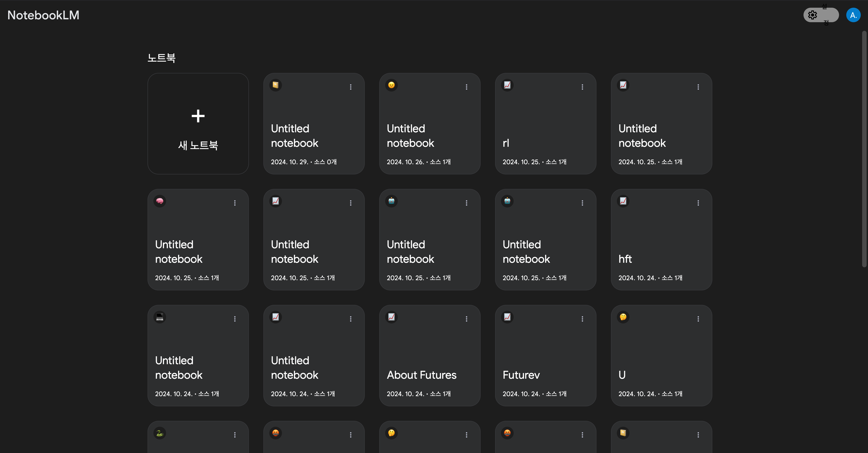The height and width of the screenshot is (453, 868).
Task: Open the three-dot menu on rl notebook
Action: coord(582,87)
